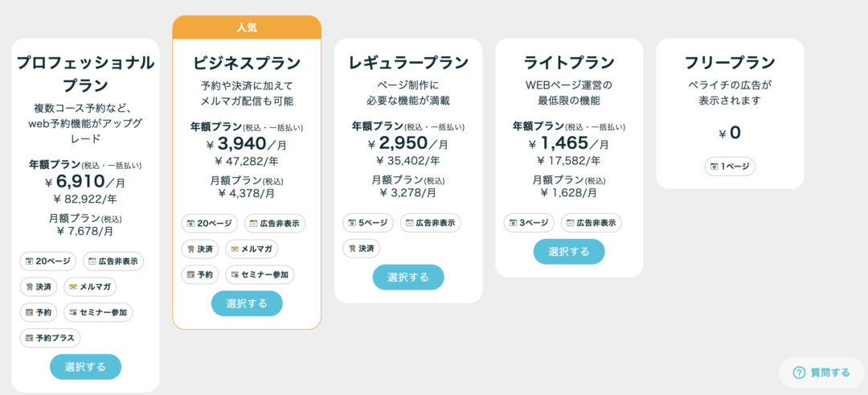Choose the Business plan with 選択する
The image size is (868, 395).
coord(247,303)
